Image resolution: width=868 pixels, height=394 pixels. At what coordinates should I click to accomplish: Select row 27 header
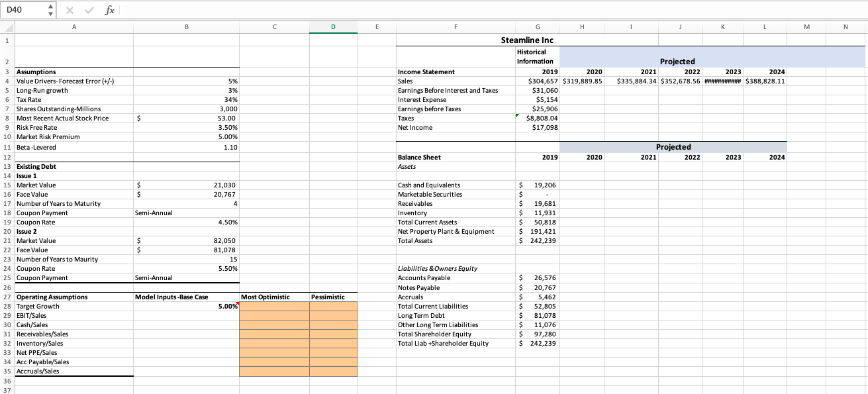[x=7, y=297]
